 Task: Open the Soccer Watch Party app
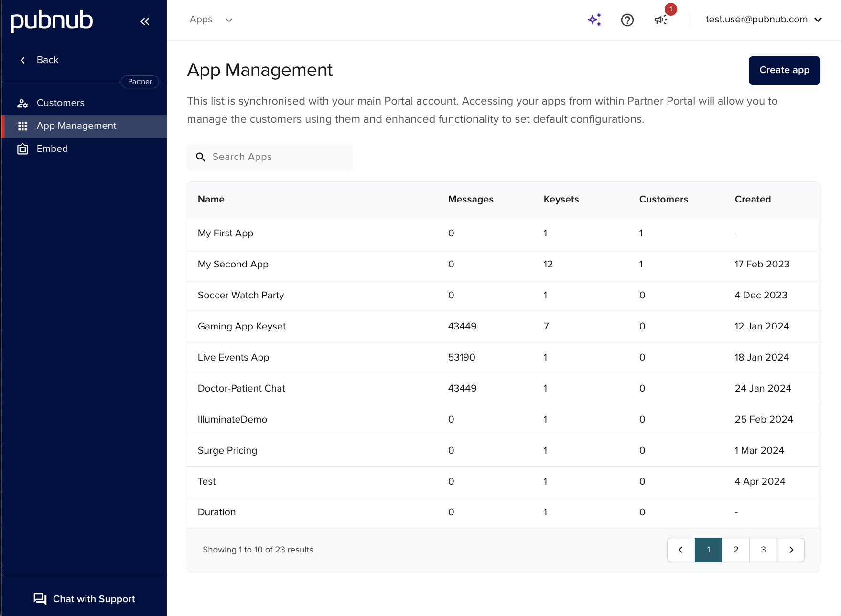point(241,295)
